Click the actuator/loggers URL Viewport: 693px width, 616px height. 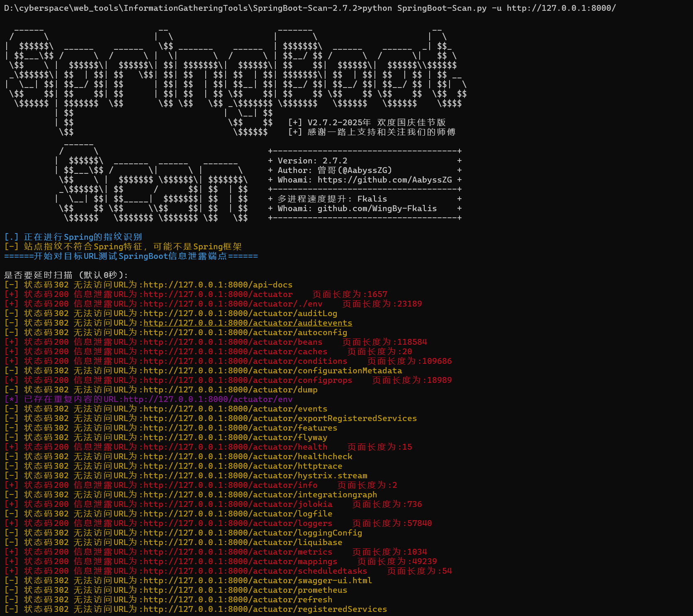click(x=238, y=523)
